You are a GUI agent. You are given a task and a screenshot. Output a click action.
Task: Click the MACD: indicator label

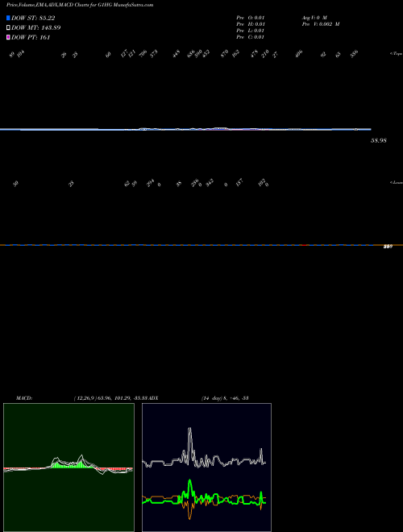24,398
